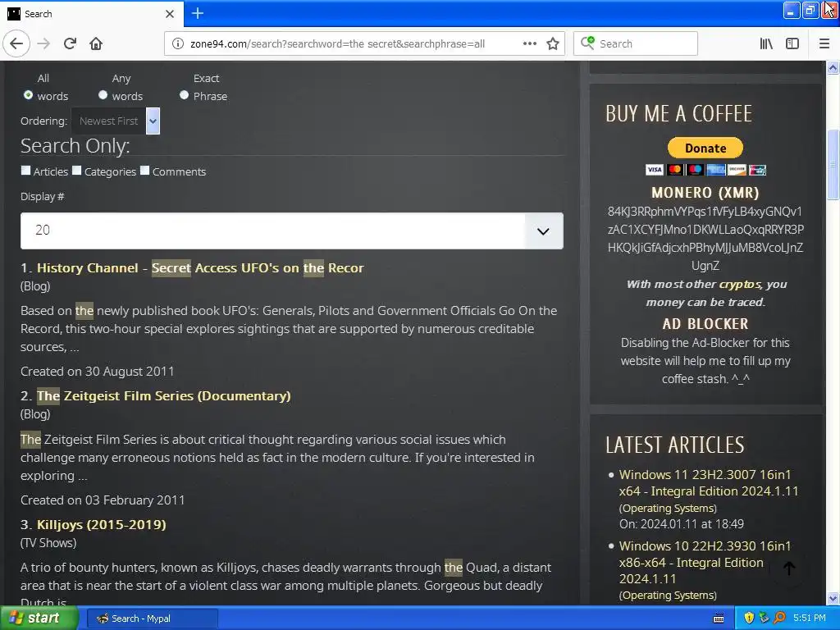Image resolution: width=840 pixels, height=630 pixels.
Task: Click the yellow Donate button
Action: 705,148
